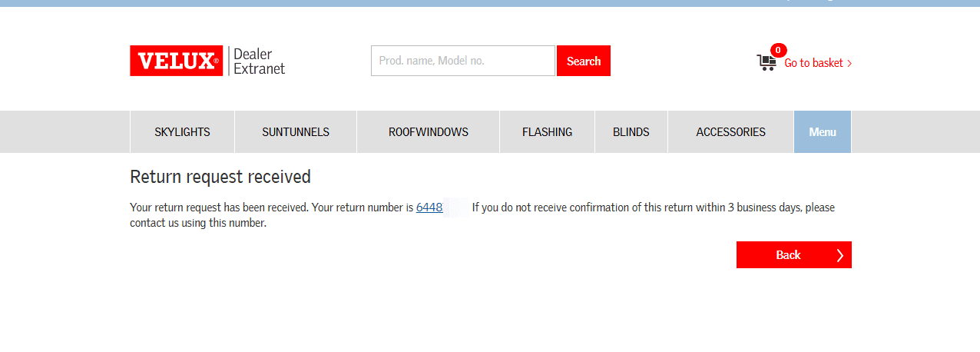Click the chevron on the Back button
980x352 pixels.
[x=839, y=255]
